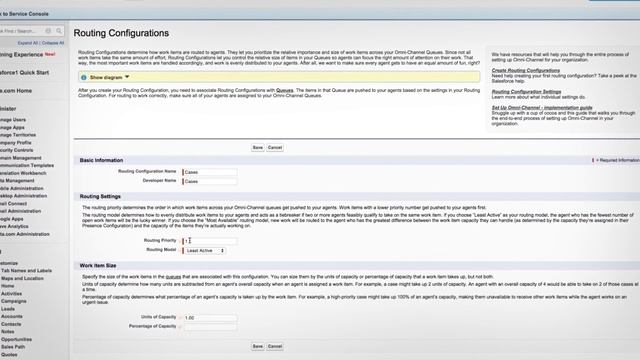Open Home under Customize

click(7, 286)
